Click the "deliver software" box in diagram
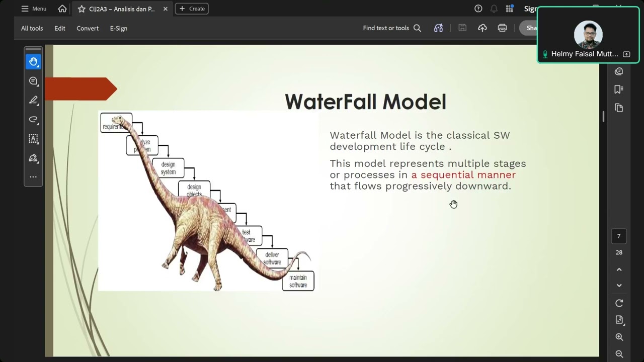Viewport: 644px width, 362px height. [272, 258]
